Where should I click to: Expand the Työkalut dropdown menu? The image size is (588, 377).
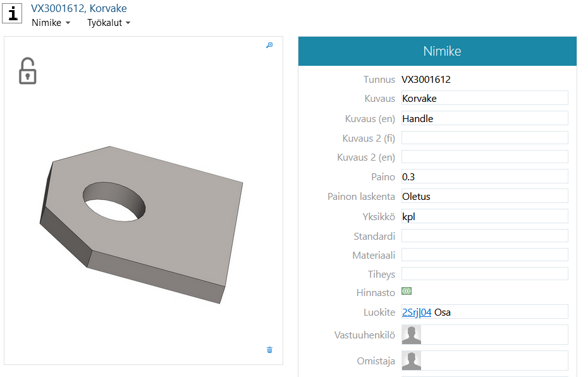(x=109, y=23)
